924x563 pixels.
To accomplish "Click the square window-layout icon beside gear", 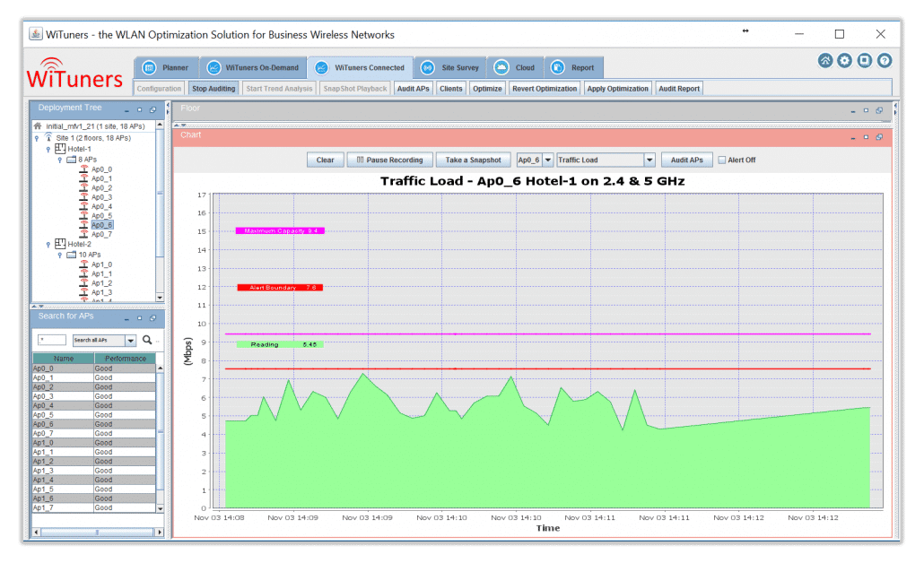I will pos(865,61).
